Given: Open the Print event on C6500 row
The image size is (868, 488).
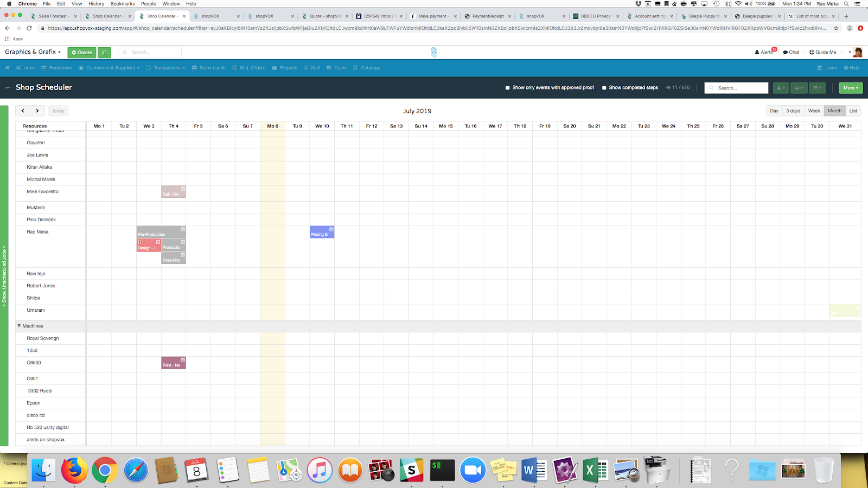Looking at the screenshot, I should (x=174, y=363).
